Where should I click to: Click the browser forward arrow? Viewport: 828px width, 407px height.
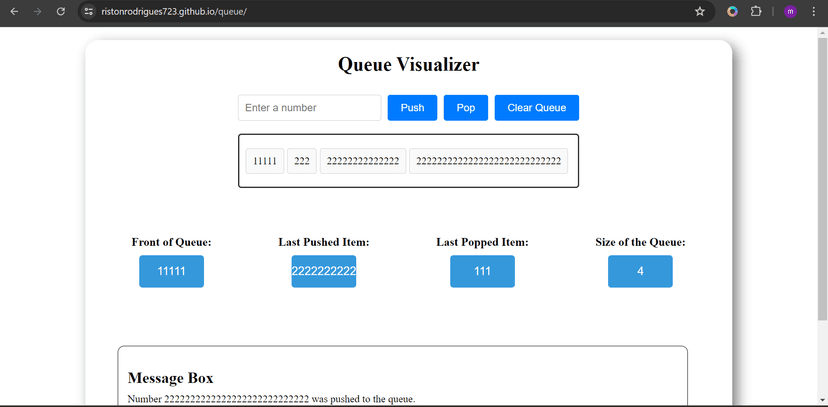(x=37, y=11)
